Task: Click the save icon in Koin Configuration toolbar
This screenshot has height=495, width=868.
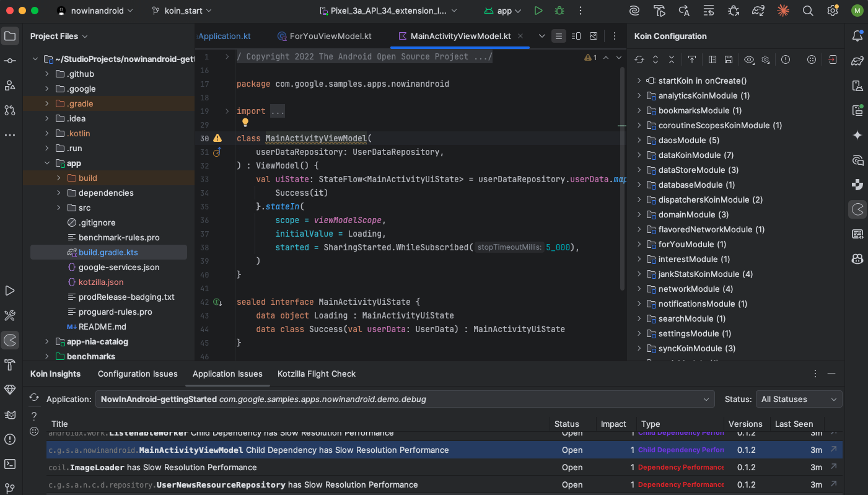Action: pyautogui.click(x=729, y=59)
